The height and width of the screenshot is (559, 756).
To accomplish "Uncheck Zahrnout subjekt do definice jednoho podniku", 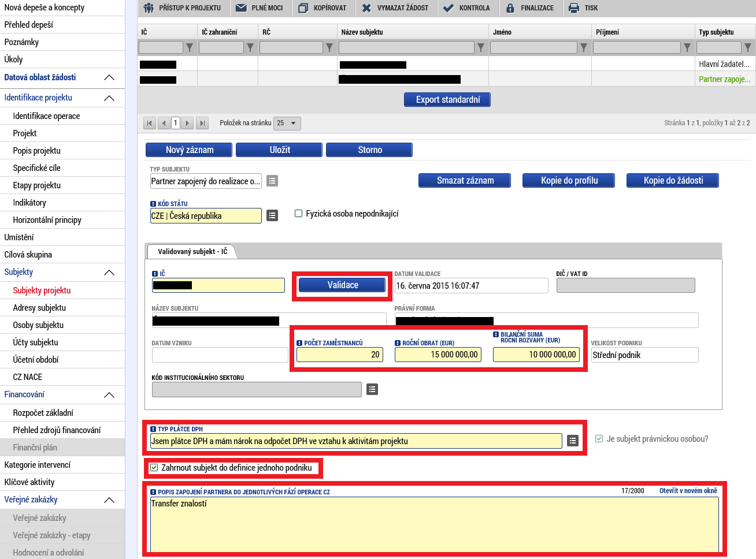I will coord(154,468).
